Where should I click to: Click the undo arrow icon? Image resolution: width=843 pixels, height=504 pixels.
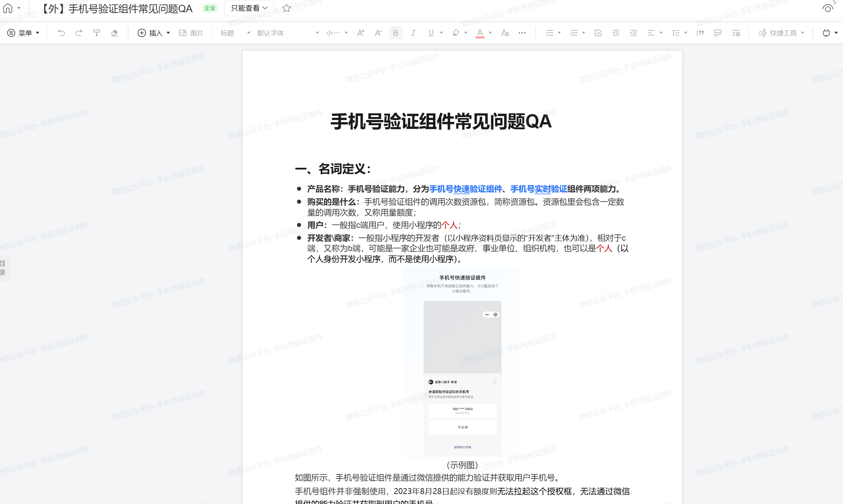click(x=61, y=33)
